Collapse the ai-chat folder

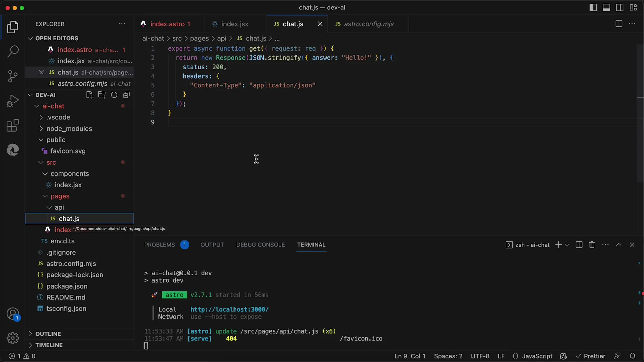coord(79,106)
